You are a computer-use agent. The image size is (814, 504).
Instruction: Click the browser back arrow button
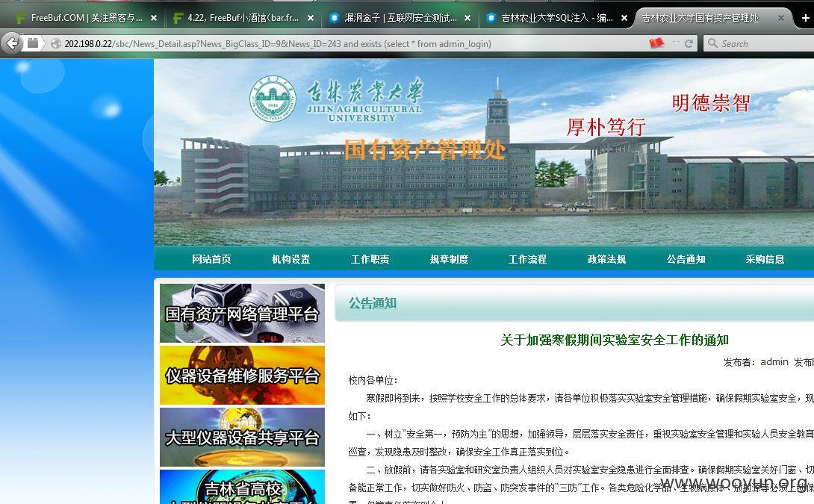click(x=13, y=43)
